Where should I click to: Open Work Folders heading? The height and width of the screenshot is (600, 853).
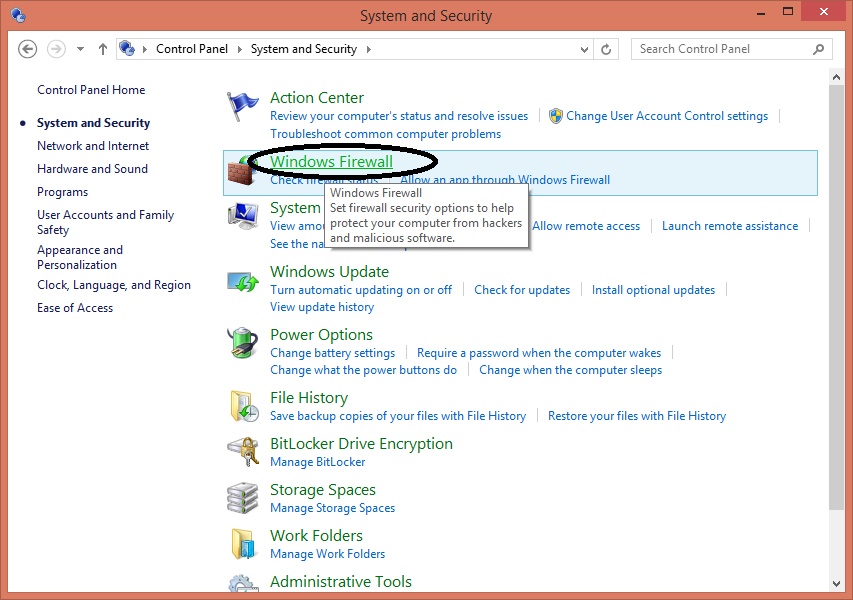point(316,536)
